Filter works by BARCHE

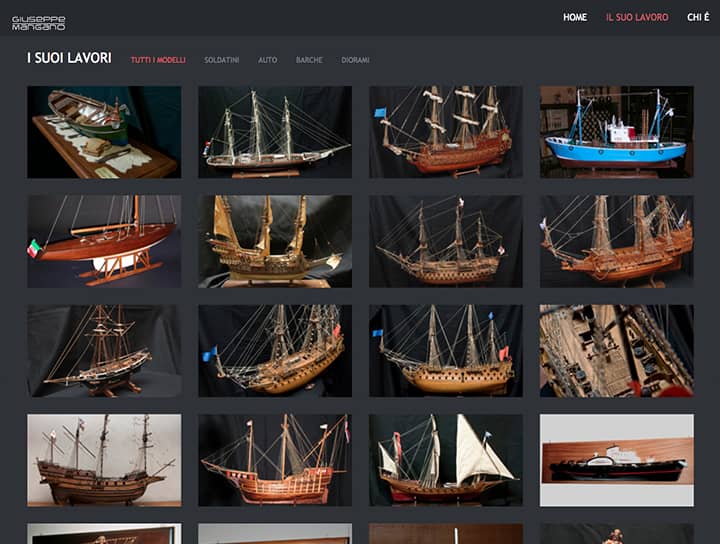309,60
